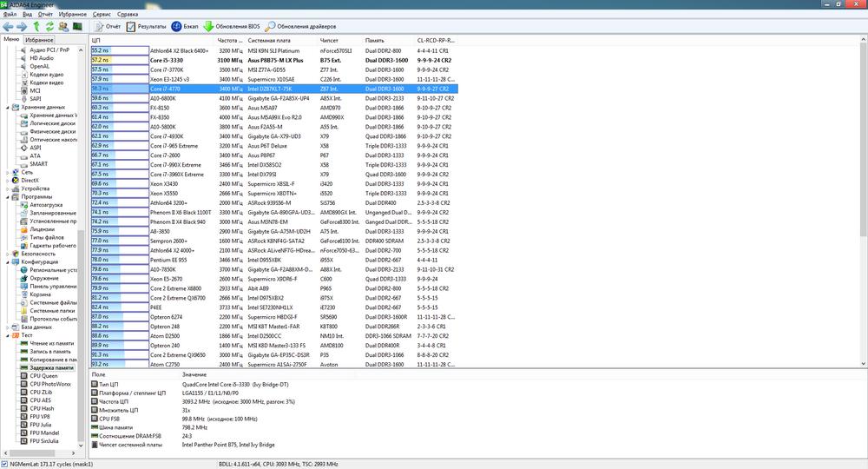Select SAPI tree item
The height and width of the screenshot is (469, 868).
point(36,99)
